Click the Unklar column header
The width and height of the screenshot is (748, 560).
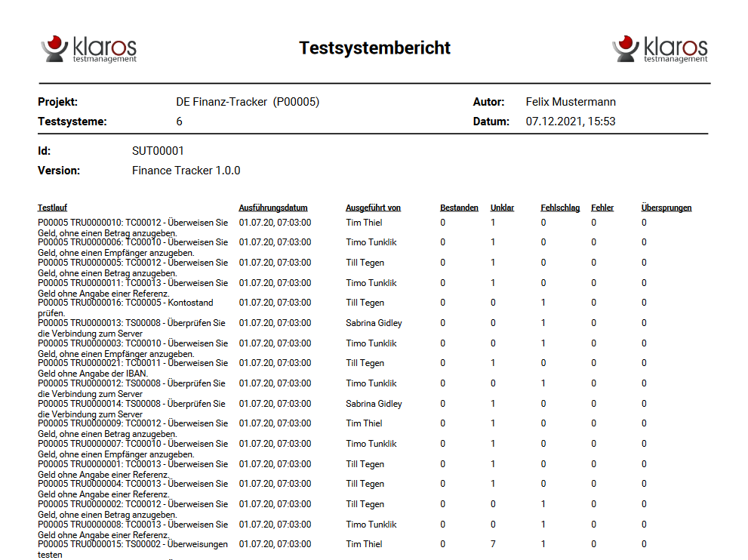(503, 208)
